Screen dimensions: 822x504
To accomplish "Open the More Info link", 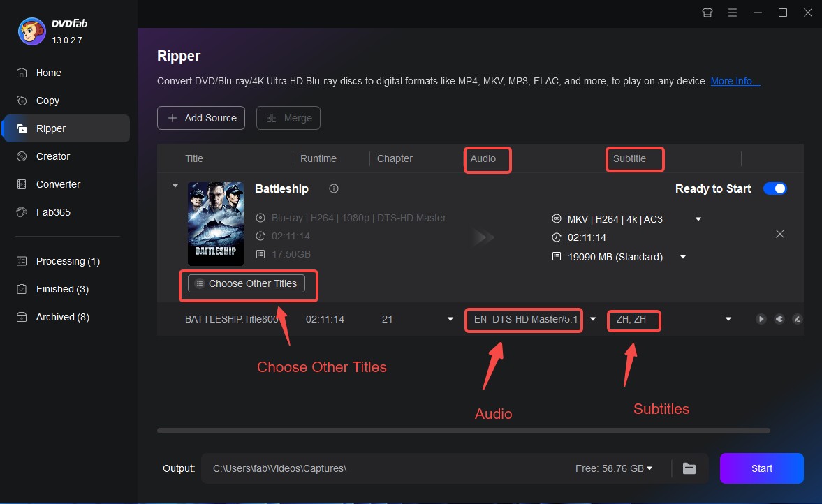I will pyautogui.click(x=734, y=80).
